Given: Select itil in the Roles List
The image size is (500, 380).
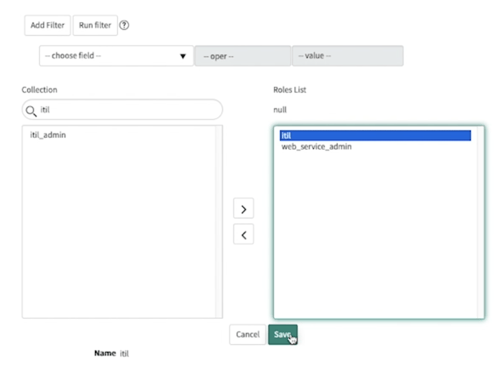Looking at the screenshot, I should click(375, 135).
